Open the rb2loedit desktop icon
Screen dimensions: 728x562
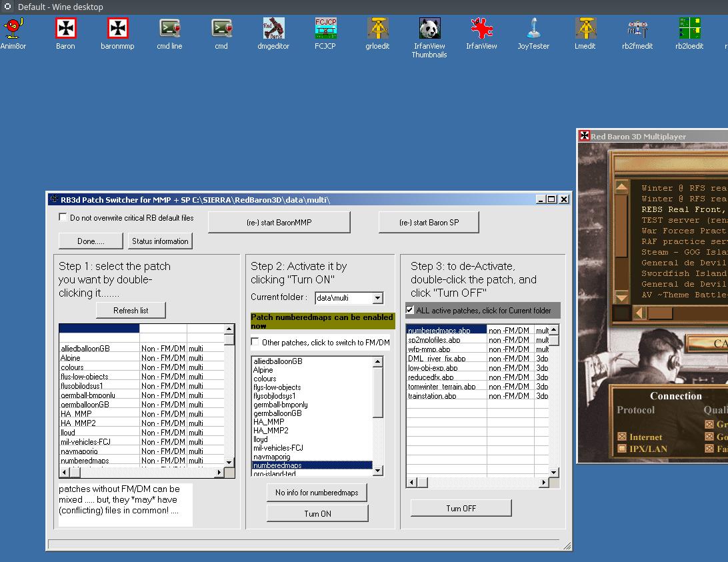[689, 29]
